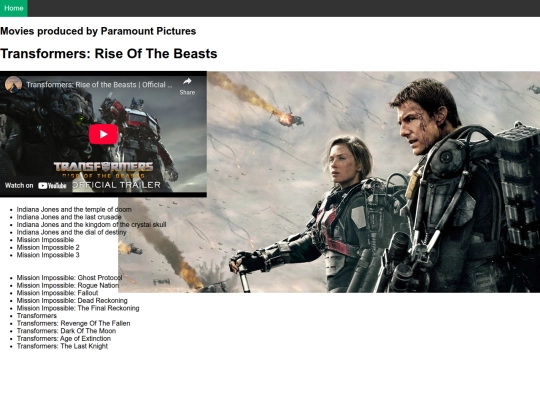Select Mission Impossible: Fallout
This screenshot has height=405, width=540.
(58, 293)
